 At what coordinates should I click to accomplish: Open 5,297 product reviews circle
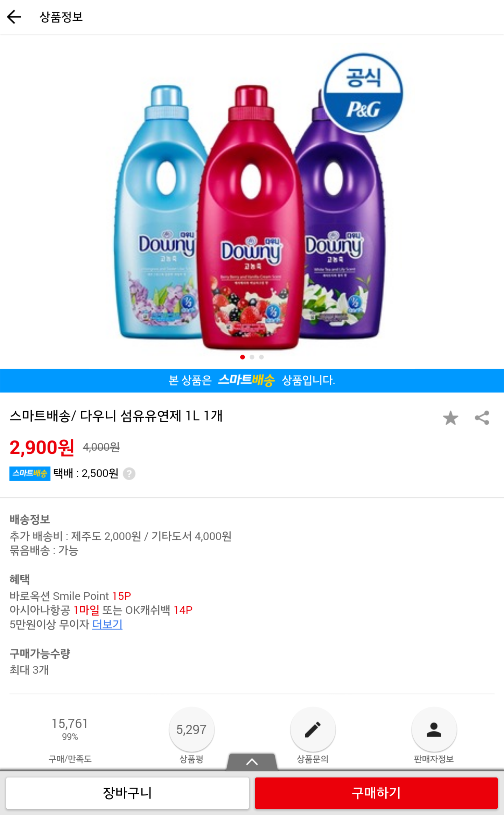click(x=191, y=730)
